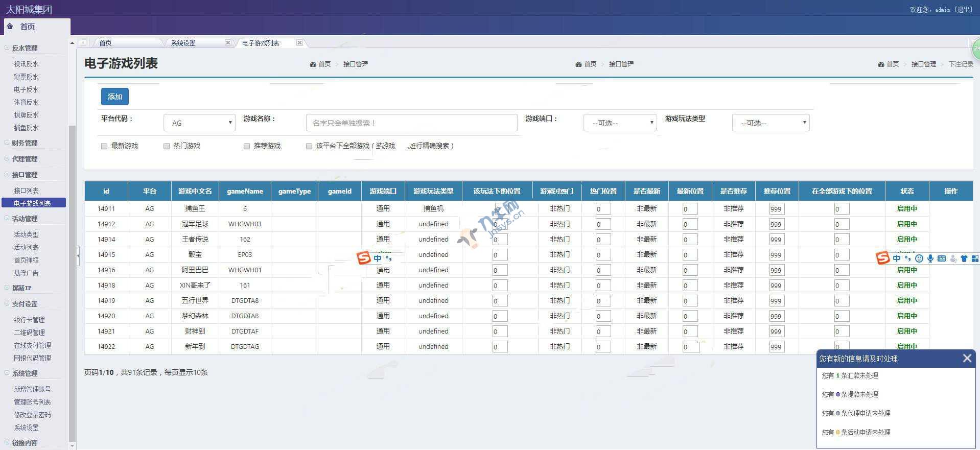Click the home icon in breadcrumb containing 下注记录
The image size is (980, 450).
[881, 64]
